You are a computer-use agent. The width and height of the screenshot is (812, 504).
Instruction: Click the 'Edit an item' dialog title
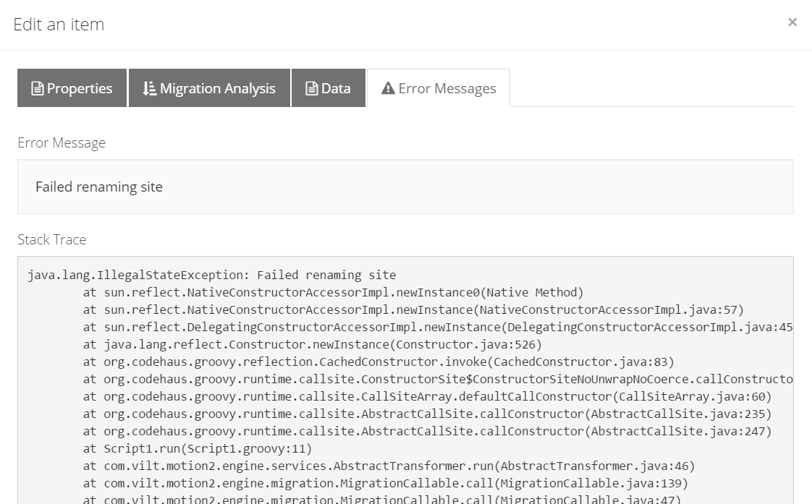tap(59, 25)
